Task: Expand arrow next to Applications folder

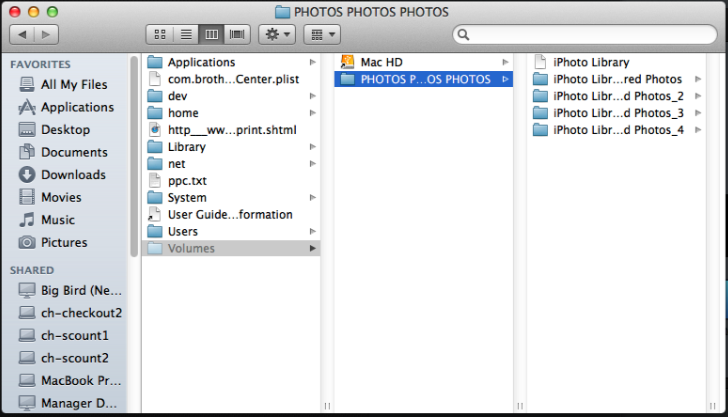Action: point(312,62)
